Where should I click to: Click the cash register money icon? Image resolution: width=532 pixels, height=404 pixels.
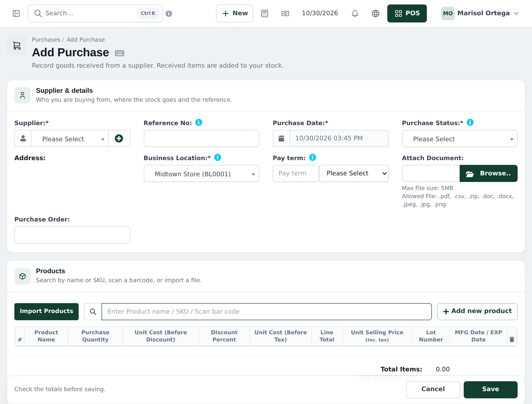coord(285,13)
